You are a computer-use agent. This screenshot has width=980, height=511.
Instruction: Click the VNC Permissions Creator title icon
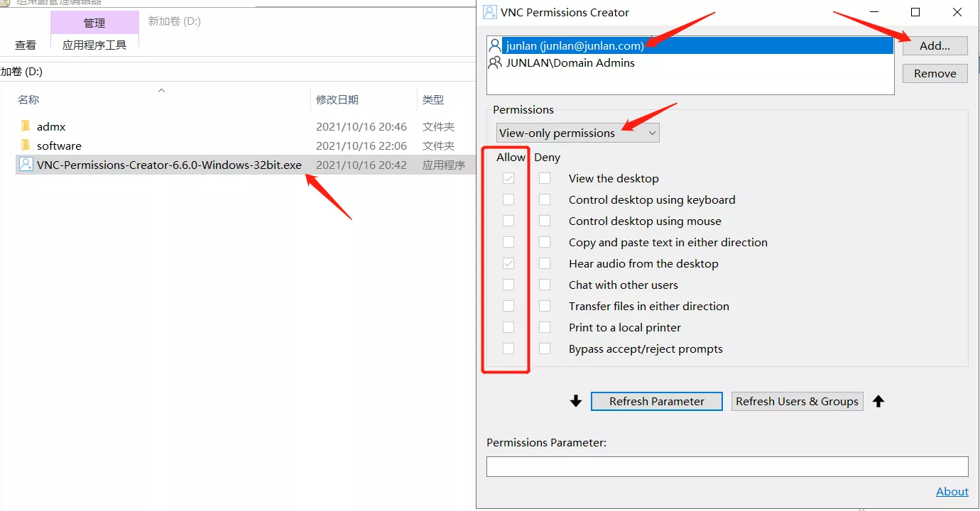[x=489, y=12]
